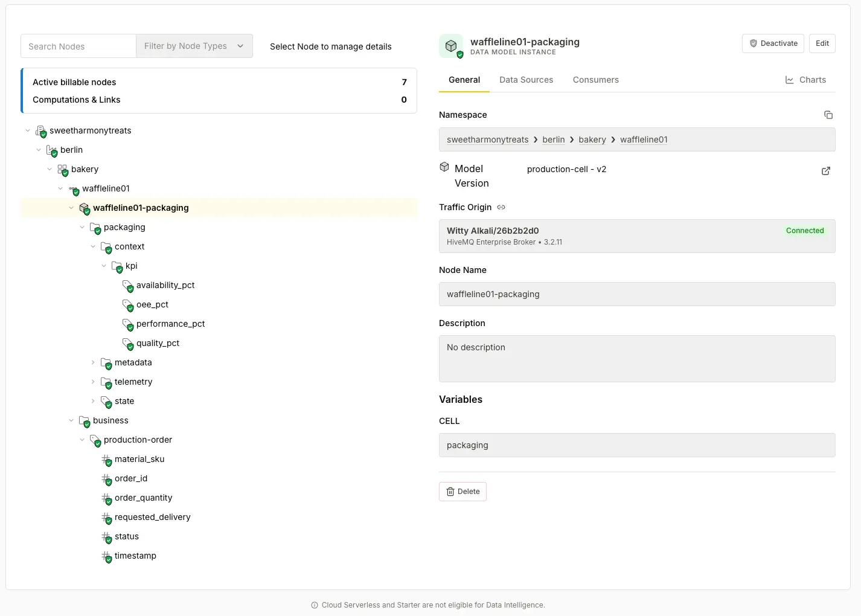This screenshot has width=861, height=616.
Task: Click the header data model instance icon
Action: 451,46
